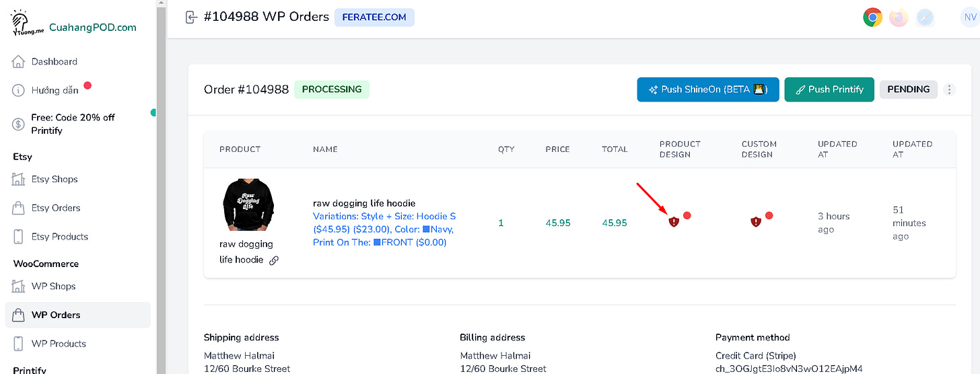The image size is (980, 374).
Task: Click the NAME column header
Action: (325, 149)
